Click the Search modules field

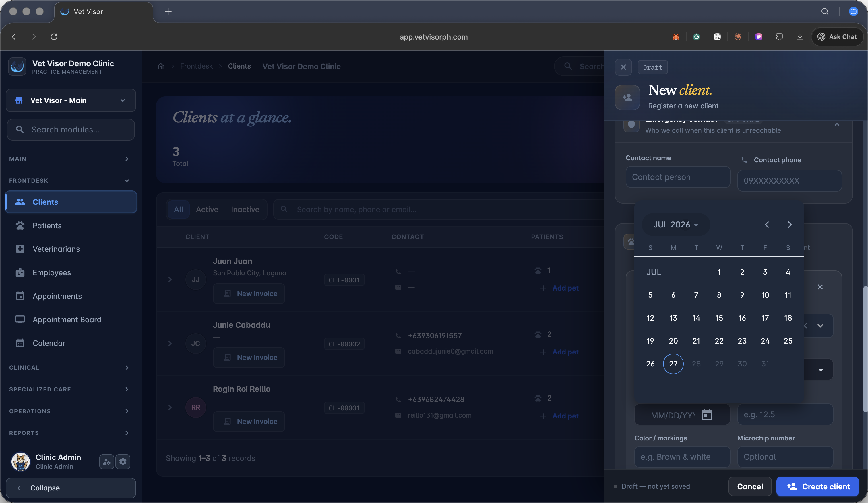[x=71, y=130]
